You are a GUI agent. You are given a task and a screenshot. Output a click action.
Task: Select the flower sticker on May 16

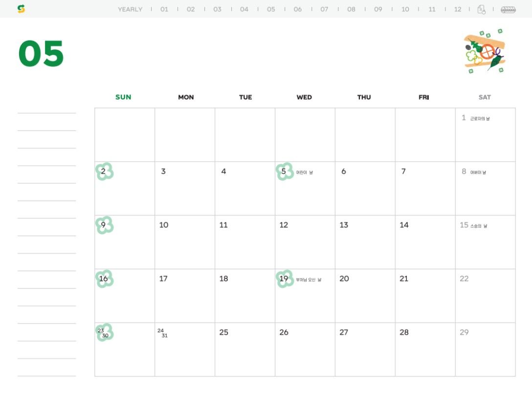pos(104,279)
